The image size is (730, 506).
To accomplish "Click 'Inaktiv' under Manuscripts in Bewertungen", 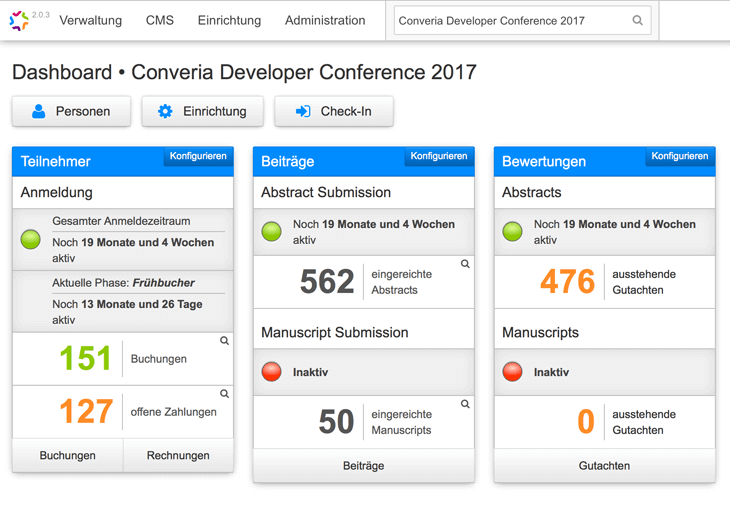I will click(551, 372).
